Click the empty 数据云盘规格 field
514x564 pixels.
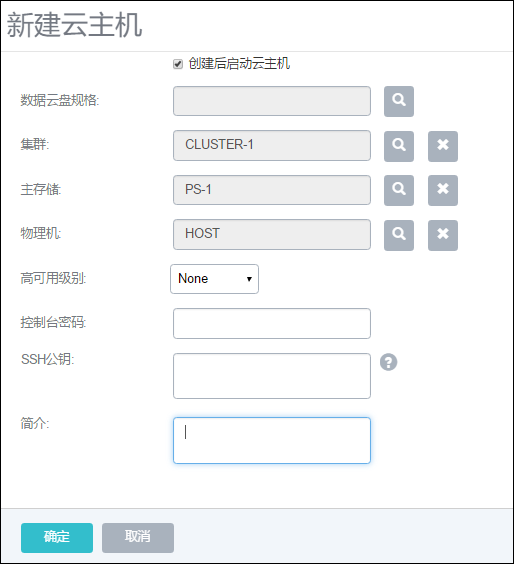pos(272,101)
